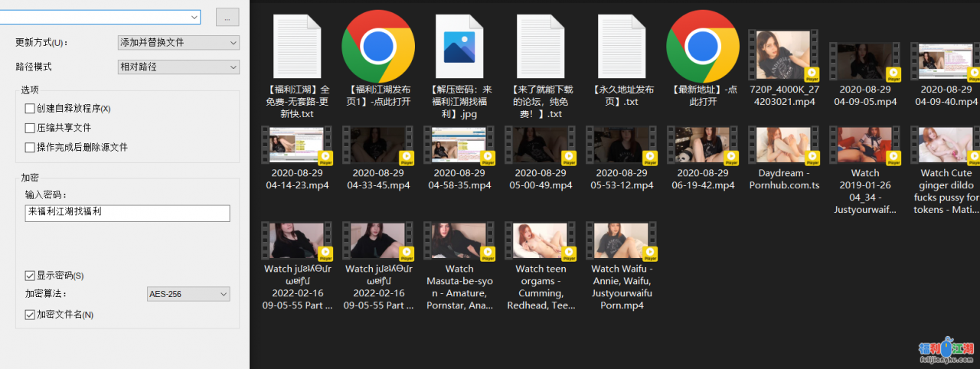Click the 输入密码 text field
The height and width of the screenshot is (369, 980).
[x=127, y=213]
